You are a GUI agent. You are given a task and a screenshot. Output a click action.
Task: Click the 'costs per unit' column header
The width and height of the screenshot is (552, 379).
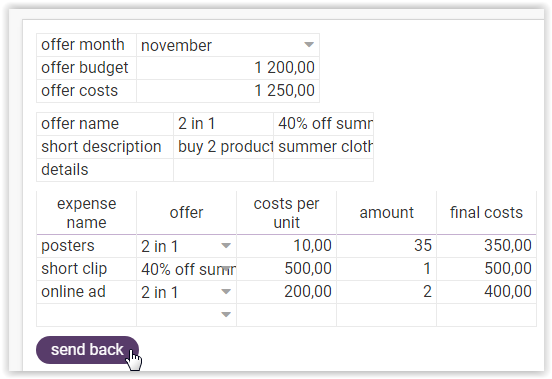[286, 213]
